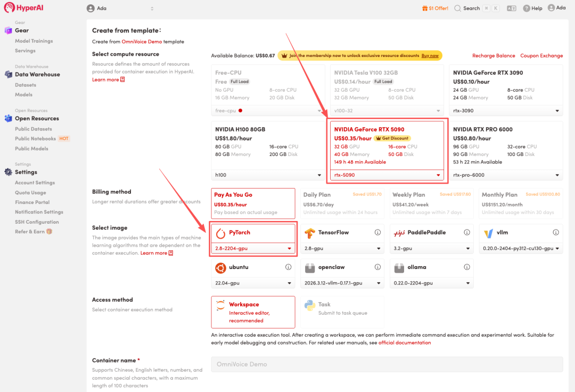Image resolution: width=575 pixels, height=392 pixels.
Task: Open the openclaw version dropdown
Action: coord(342,283)
